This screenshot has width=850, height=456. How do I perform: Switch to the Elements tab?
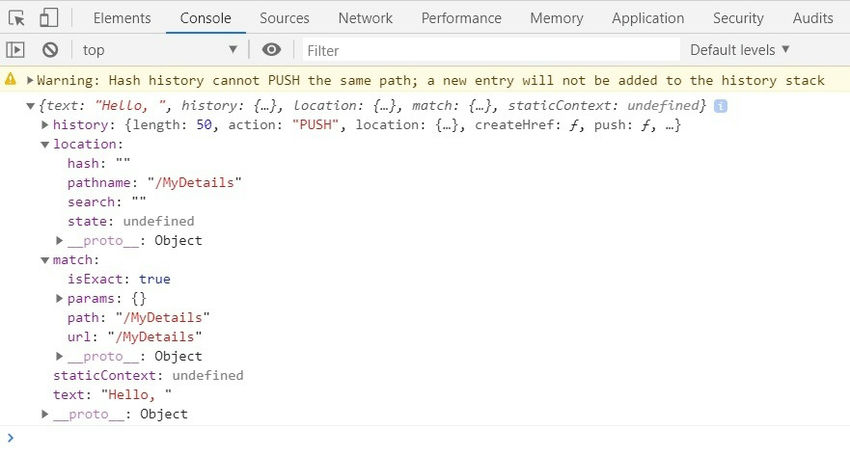coord(122,18)
